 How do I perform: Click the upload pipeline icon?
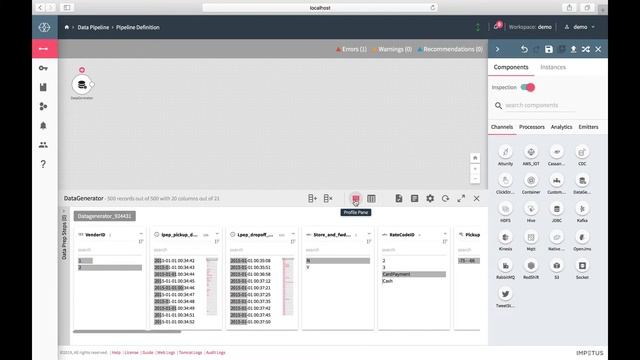(573, 49)
